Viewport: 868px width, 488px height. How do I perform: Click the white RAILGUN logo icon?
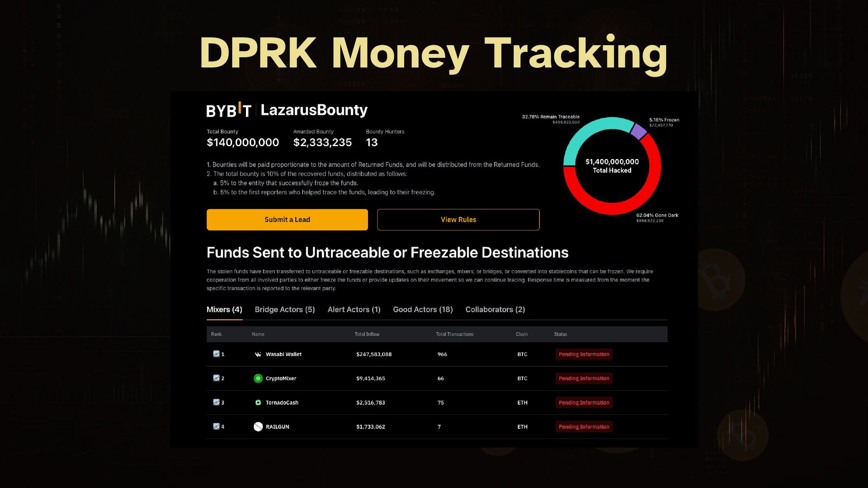click(258, 427)
